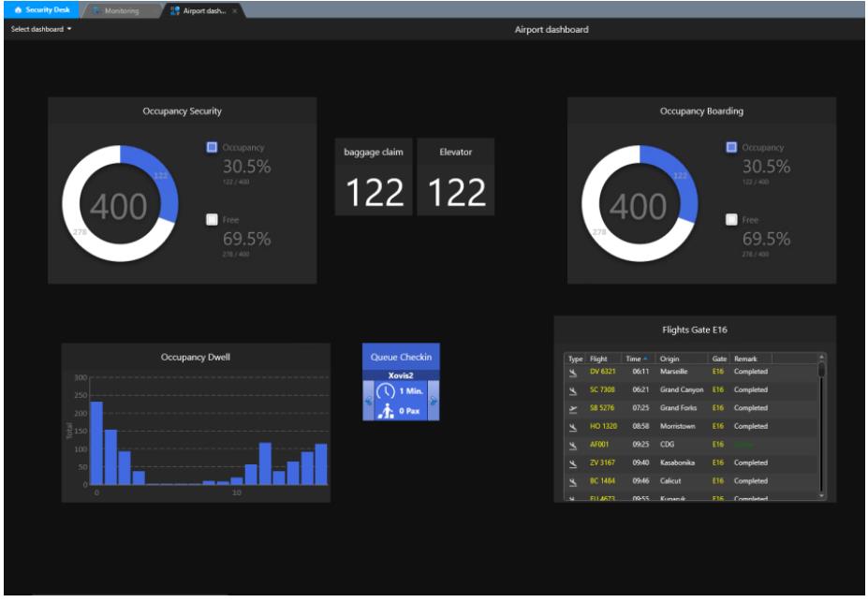Click previous arrow in Queue Checkin widget
Screen dimensions: 868x602
368,401
